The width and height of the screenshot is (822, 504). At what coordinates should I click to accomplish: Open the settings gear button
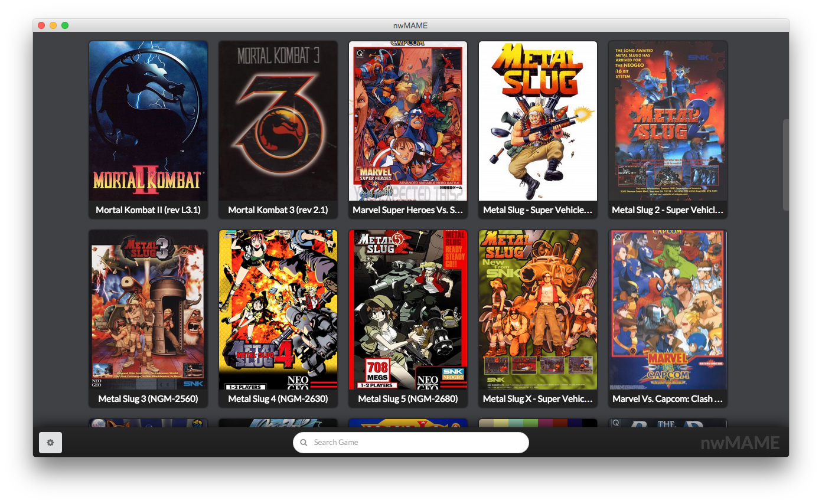pyautogui.click(x=50, y=443)
